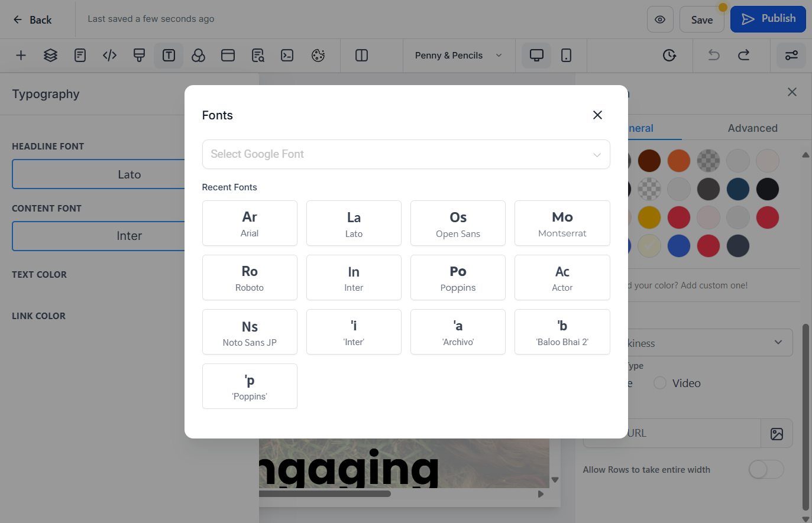Open version history clock icon
This screenshot has width=812, height=523.
coord(669,56)
